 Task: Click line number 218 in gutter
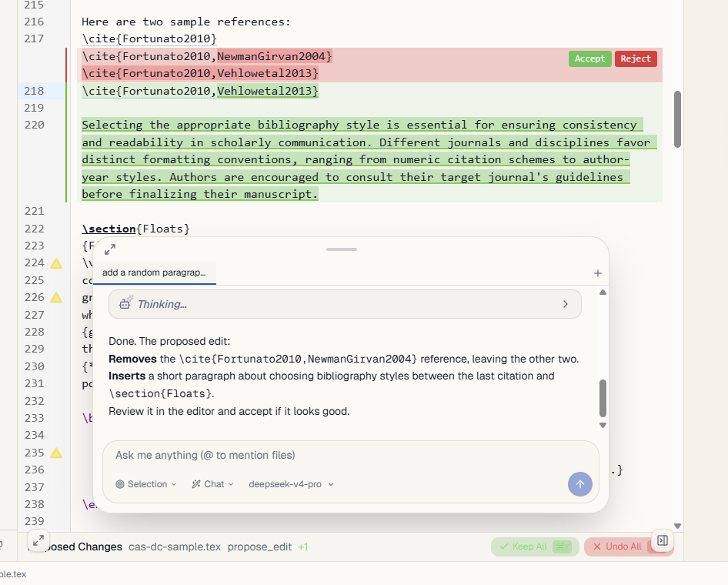click(34, 91)
